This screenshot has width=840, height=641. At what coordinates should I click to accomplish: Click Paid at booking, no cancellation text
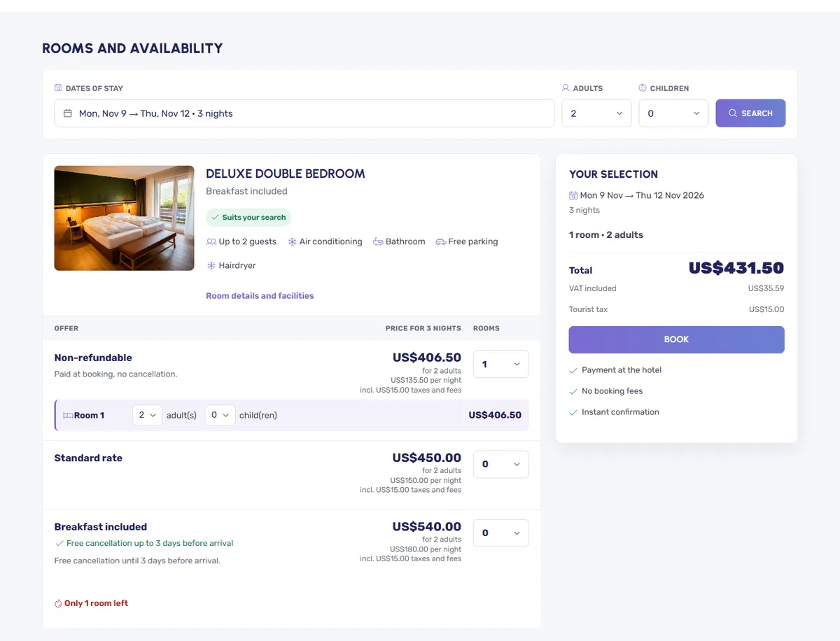point(116,374)
